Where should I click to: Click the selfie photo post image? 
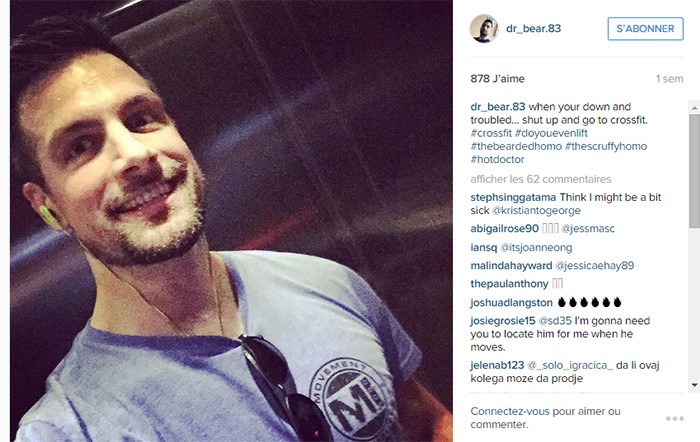(231, 221)
